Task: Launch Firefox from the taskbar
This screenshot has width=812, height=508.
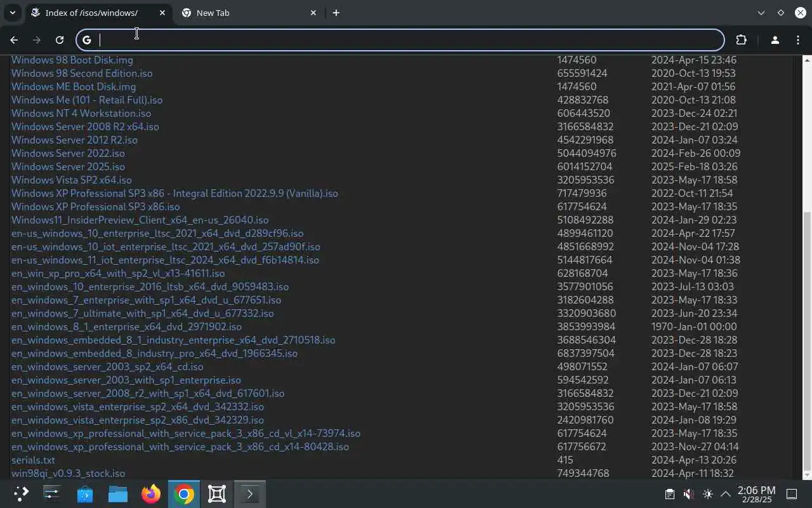Action: (151, 494)
